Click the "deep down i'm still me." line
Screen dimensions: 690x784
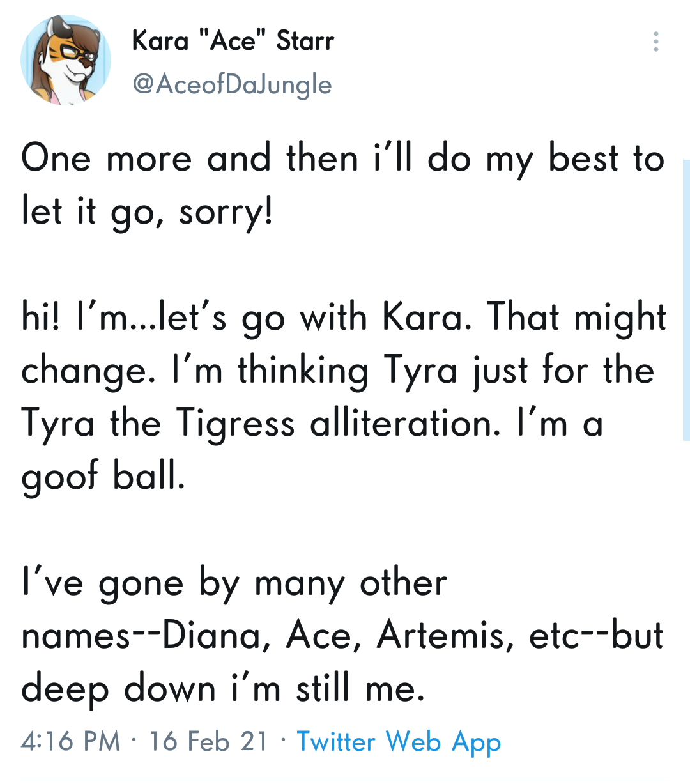(223, 689)
